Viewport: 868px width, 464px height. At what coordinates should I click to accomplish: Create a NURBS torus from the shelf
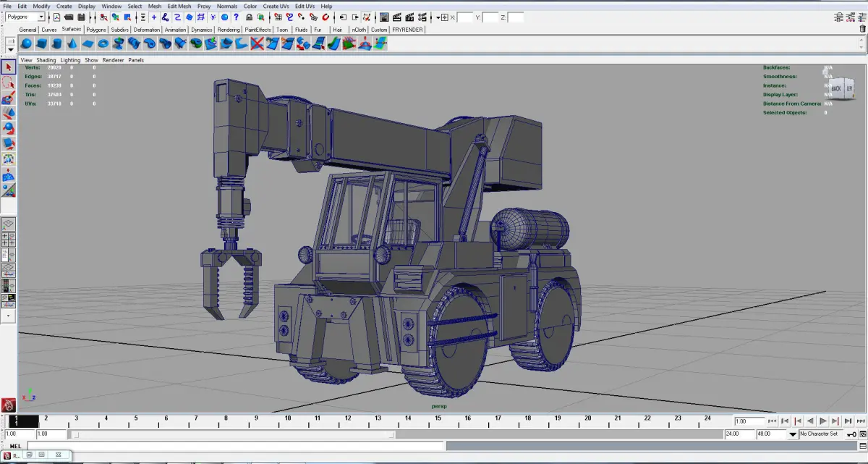point(103,43)
